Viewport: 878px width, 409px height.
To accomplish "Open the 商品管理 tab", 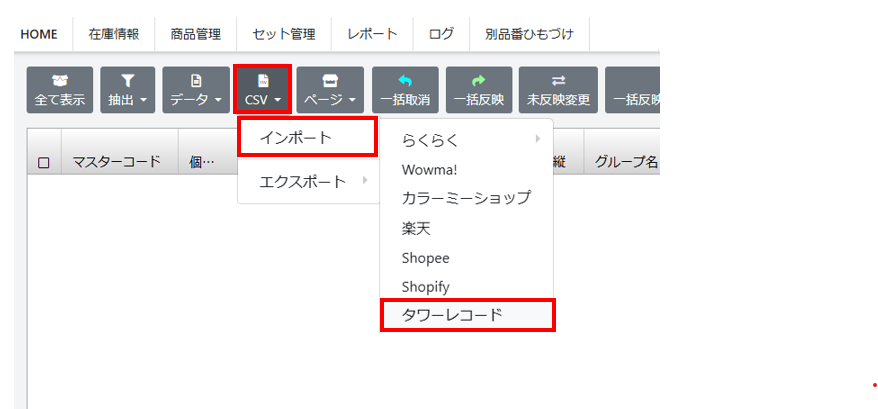I will pos(195,33).
